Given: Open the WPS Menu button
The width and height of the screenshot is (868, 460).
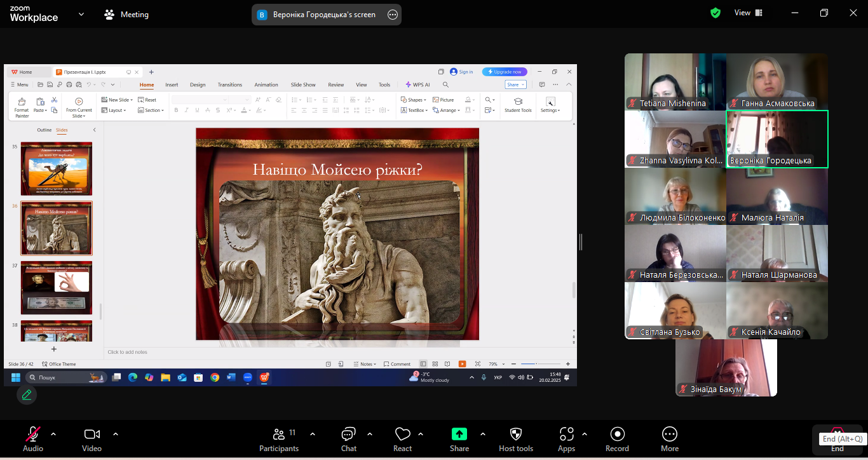Looking at the screenshot, I should [x=20, y=85].
